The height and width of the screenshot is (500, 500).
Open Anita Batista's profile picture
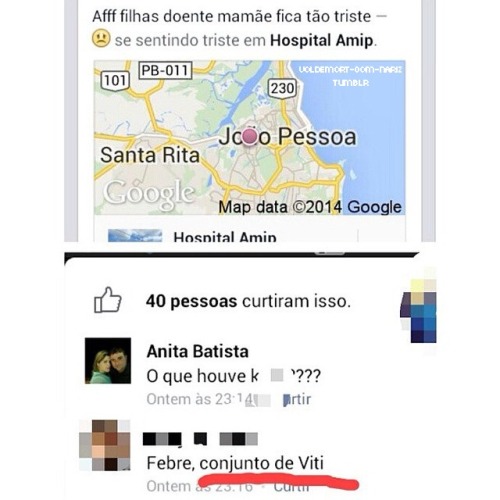[x=108, y=361]
